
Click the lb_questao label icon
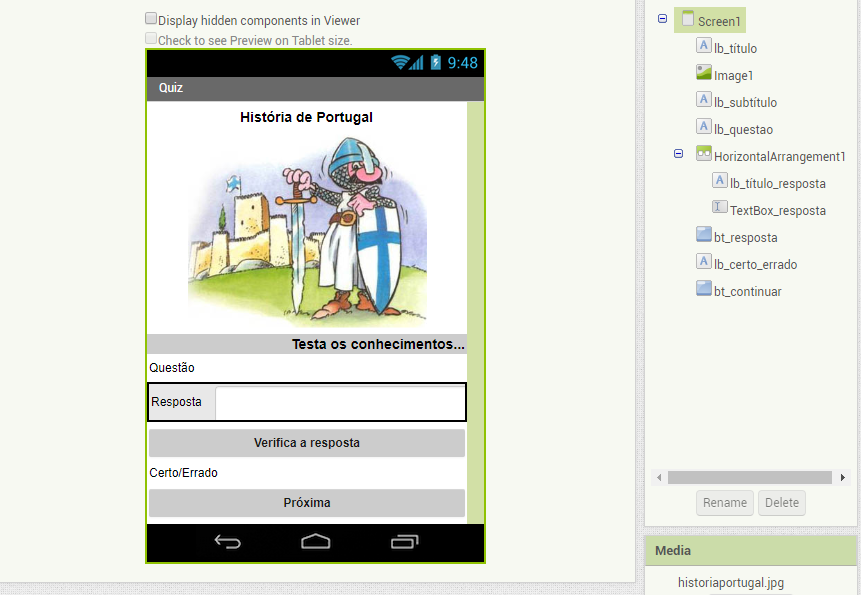click(703, 126)
